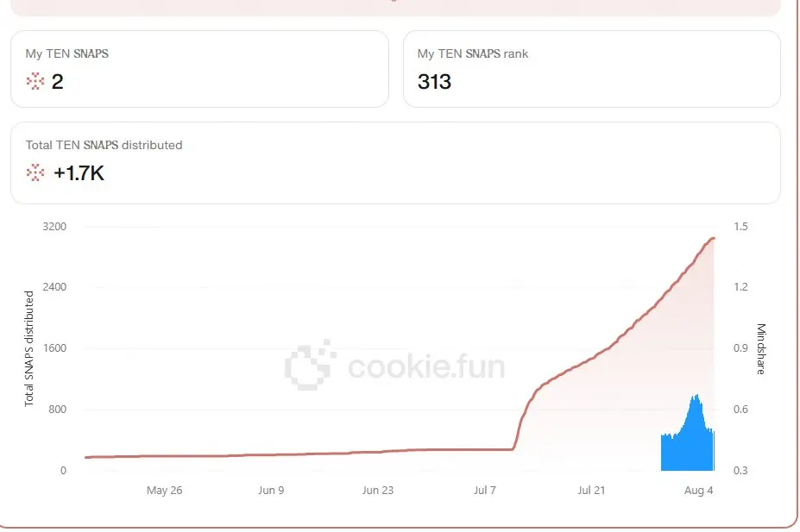The image size is (800, 532).
Task: Click the Aug 4 date label on x-axis
Action: [x=698, y=491]
